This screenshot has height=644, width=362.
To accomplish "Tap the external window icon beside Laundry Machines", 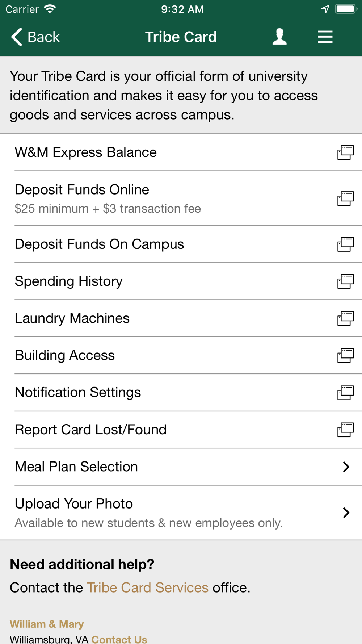I will point(345,318).
